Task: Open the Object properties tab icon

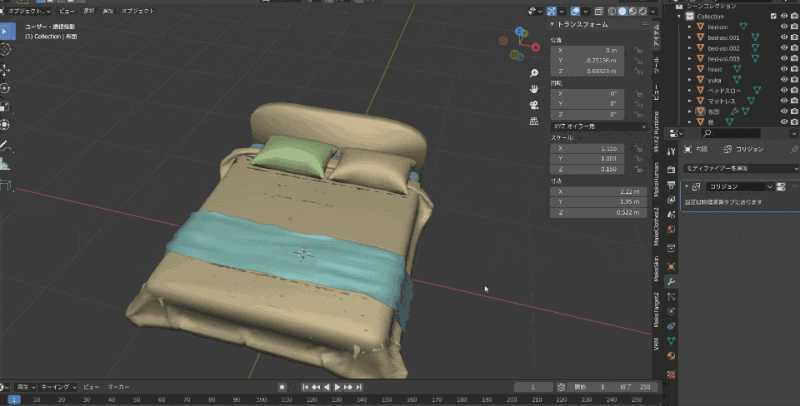Action: point(671,267)
